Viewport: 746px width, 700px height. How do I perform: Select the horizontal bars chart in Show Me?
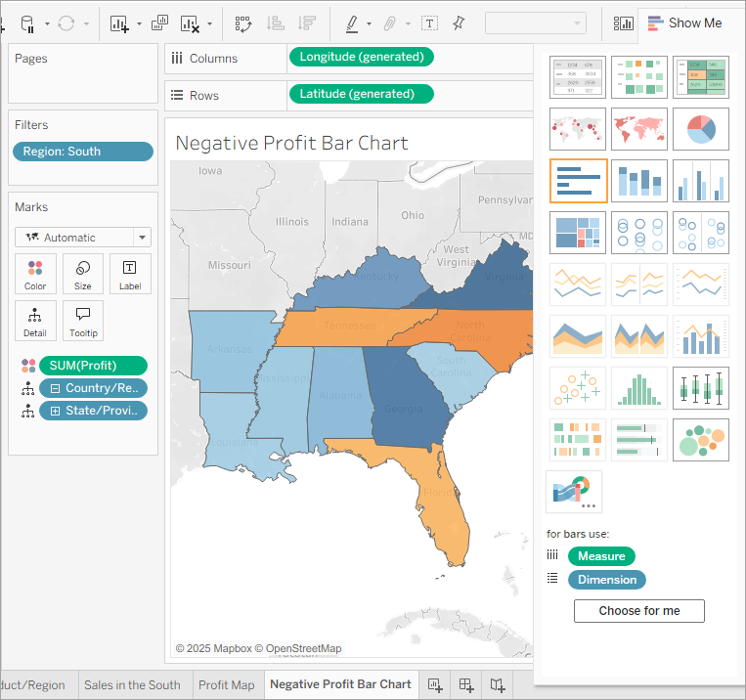click(x=578, y=180)
